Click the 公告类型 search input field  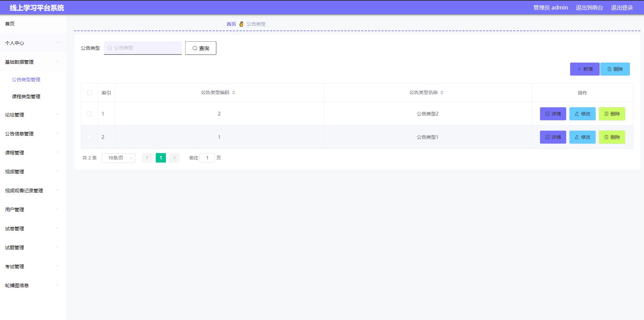(x=143, y=48)
